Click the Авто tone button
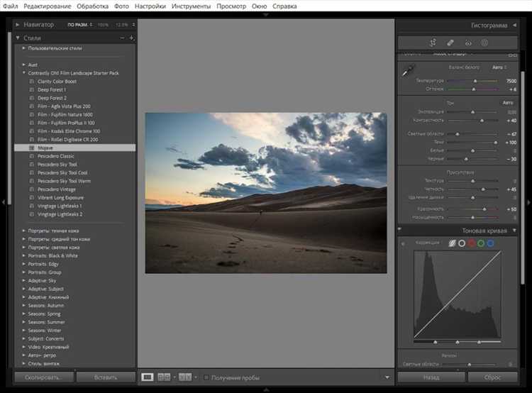532x393 pixels. [x=508, y=102]
